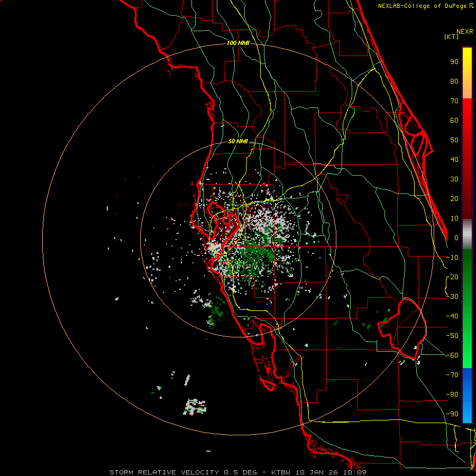The image size is (476, 476).
Task: Click the "50 NMI" range ring label
Action: pyautogui.click(x=238, y=141)
